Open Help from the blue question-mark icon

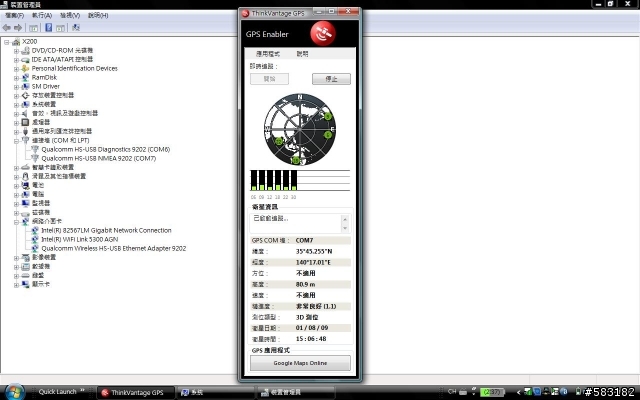click(x=49, y=28)
